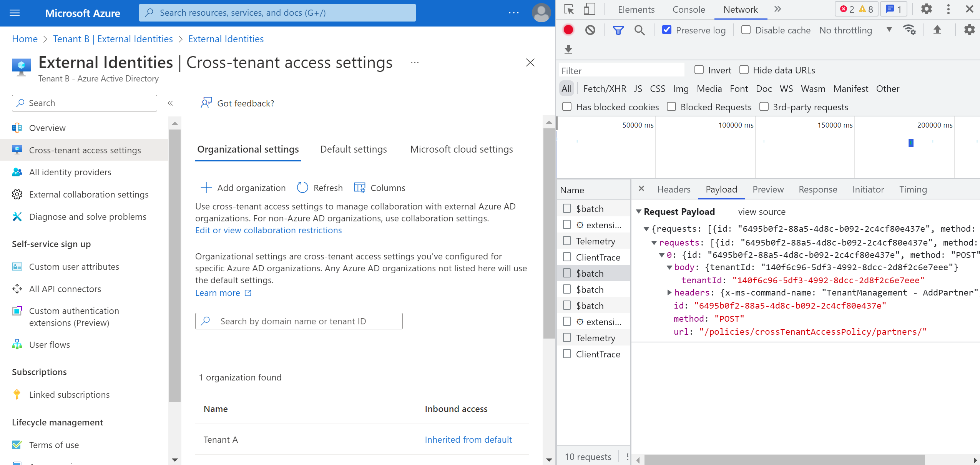Clear the network log
Viewport: 980px width, 465px height.
click(x=590, y=30)
